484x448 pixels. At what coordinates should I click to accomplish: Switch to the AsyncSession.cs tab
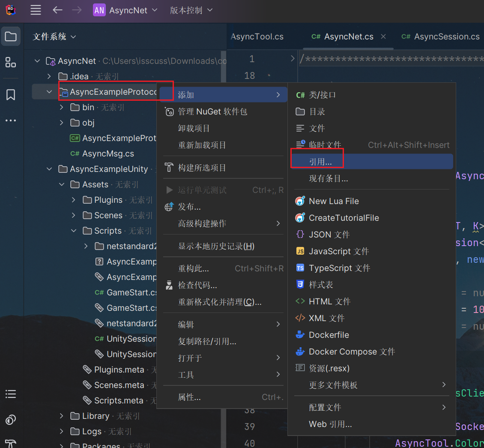tap(440, 37)
